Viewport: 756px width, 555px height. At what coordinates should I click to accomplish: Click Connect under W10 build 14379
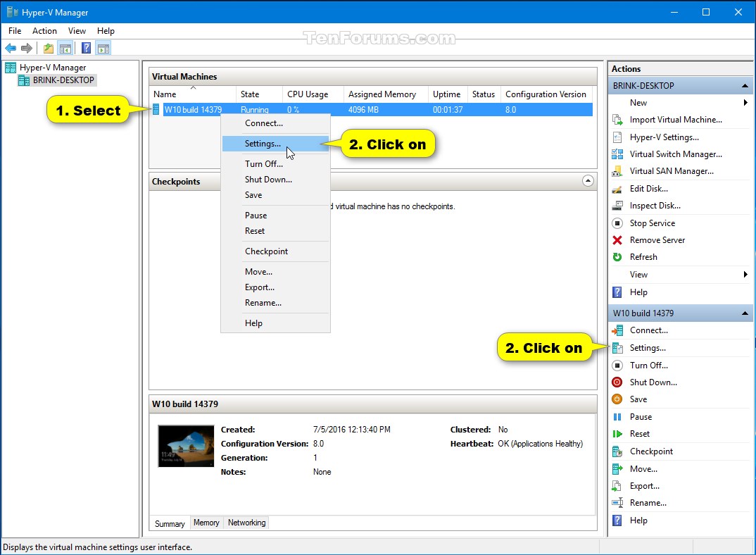tap(650, 330)
